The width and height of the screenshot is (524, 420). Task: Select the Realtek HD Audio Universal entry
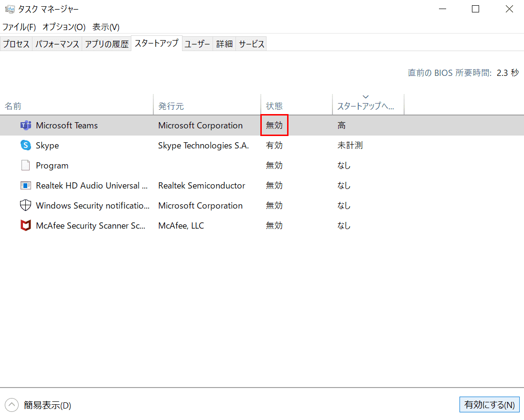pyautogui.click(x=92, y=186)
